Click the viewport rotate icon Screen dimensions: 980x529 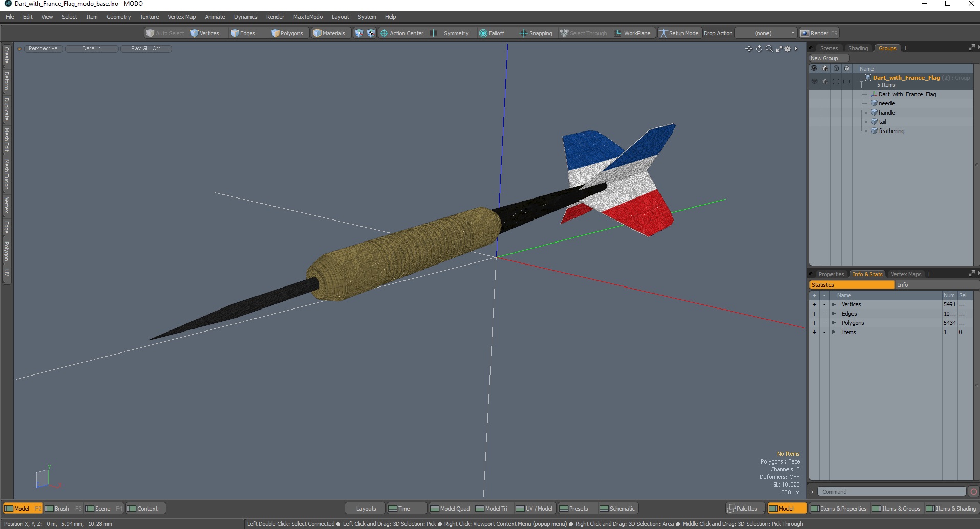point(759,49)
